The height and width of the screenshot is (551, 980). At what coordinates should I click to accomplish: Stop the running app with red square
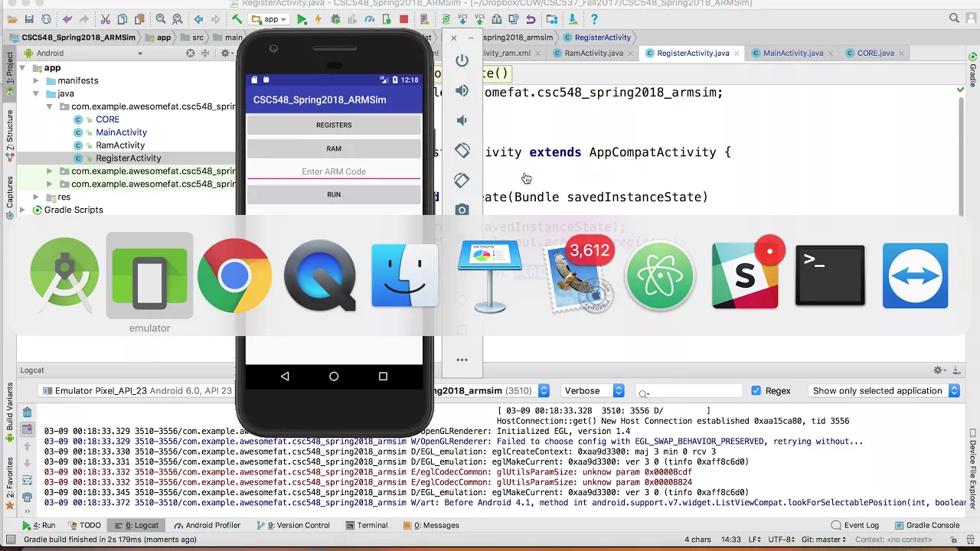403,19
